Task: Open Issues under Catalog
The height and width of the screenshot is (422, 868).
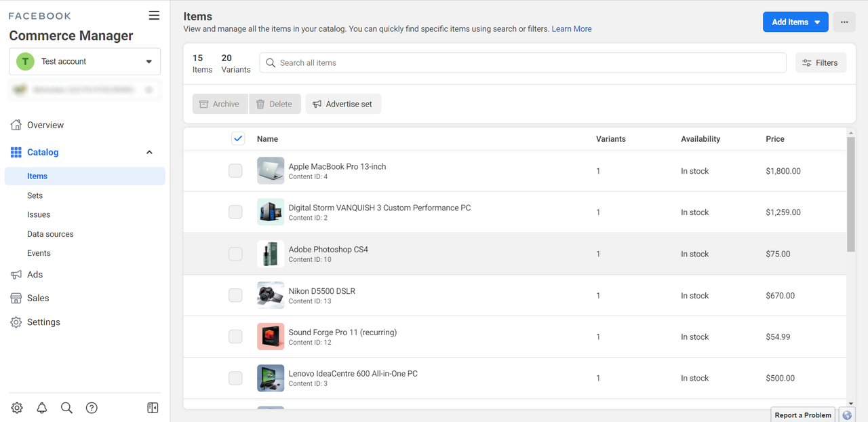Action: tap(39, 214)
